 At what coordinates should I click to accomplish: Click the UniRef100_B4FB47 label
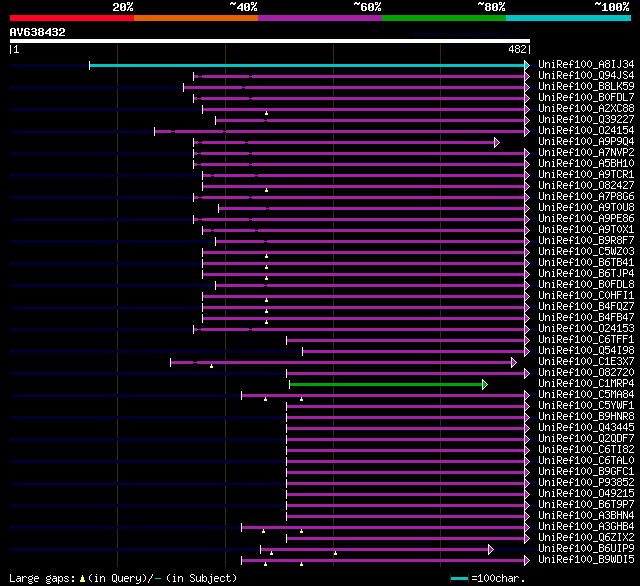(586, 318)
